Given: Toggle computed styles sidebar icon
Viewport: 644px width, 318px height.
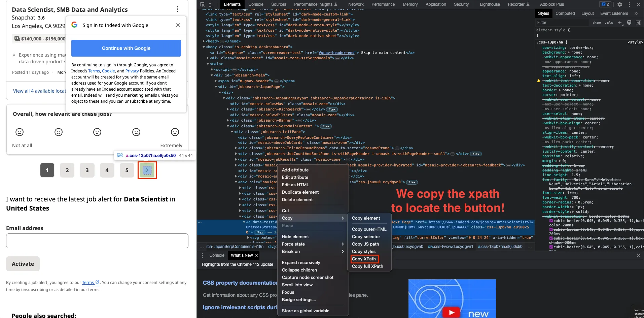Looking at the screenshot, I should point(638,23).
